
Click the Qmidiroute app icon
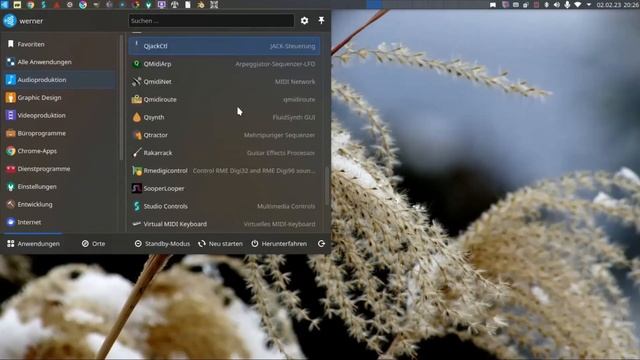coord(137,100)
